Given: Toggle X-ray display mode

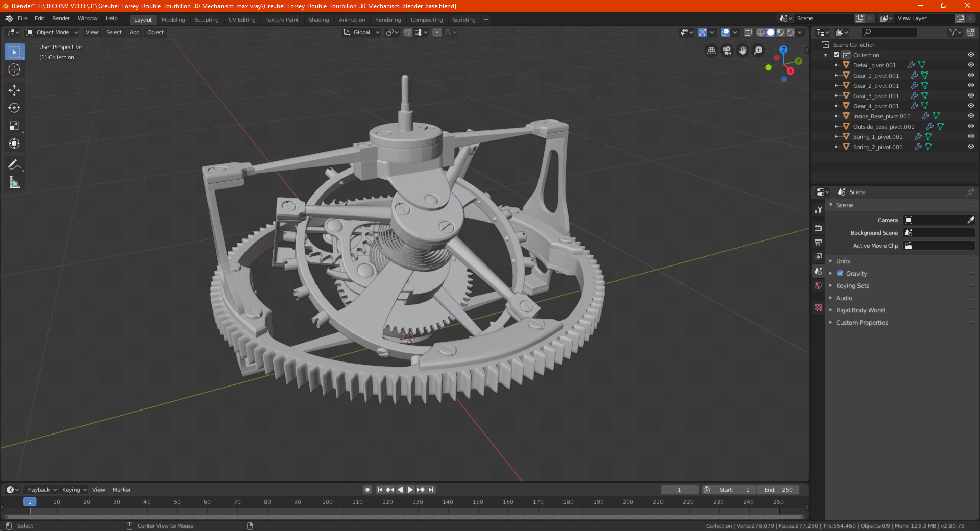Looking at the screenshot, I should click(748, 32).
